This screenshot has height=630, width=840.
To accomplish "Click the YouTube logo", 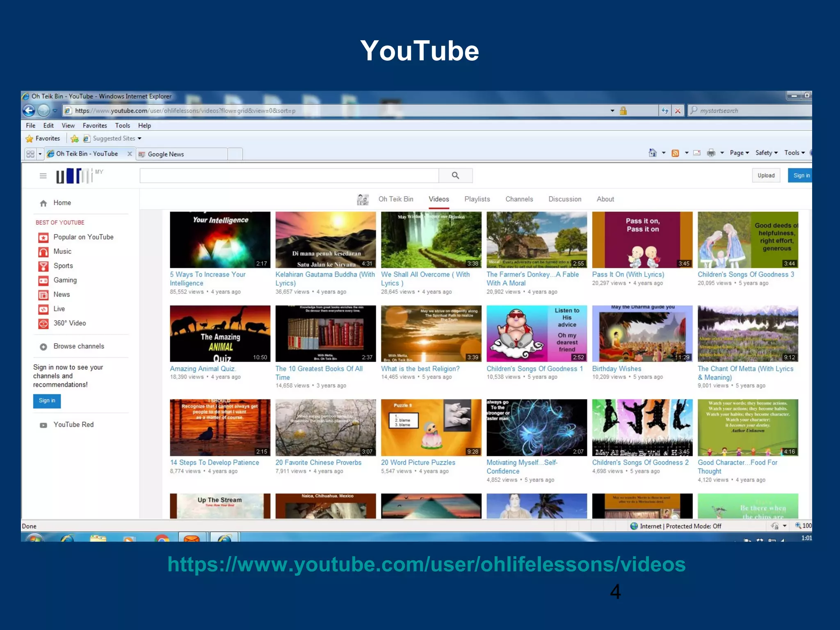I will [74, 176].
